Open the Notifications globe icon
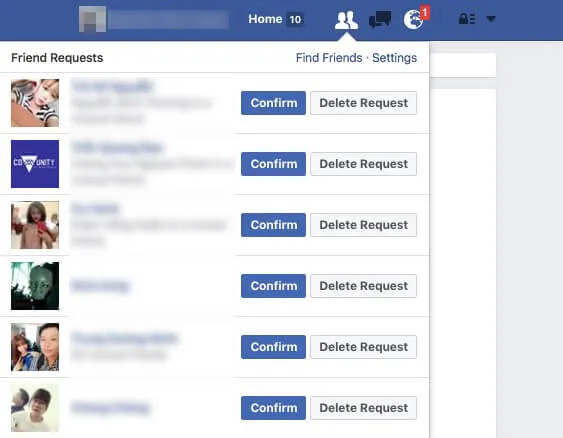The image size is (563, 438). pos(413,19)
